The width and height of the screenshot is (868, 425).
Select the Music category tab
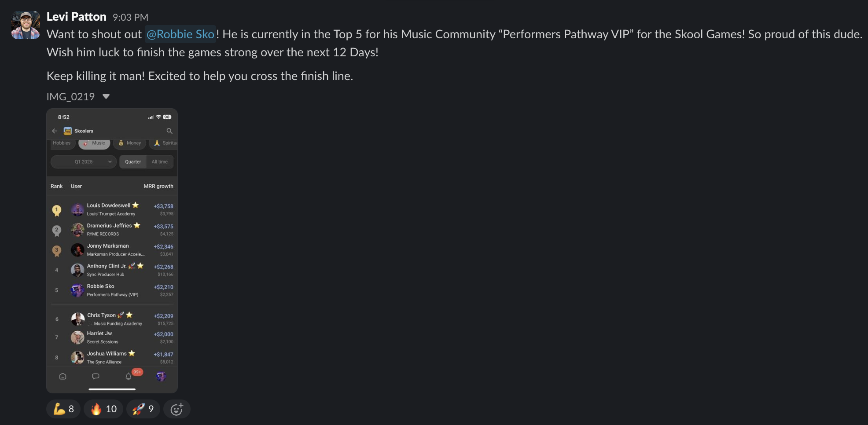pyautogui.click(x=94, y=143)
